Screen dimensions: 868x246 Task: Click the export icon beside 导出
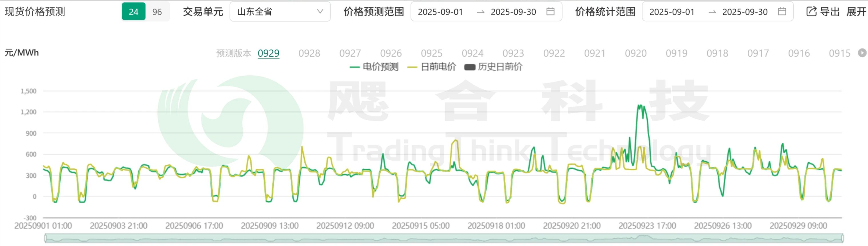(811, 11)
